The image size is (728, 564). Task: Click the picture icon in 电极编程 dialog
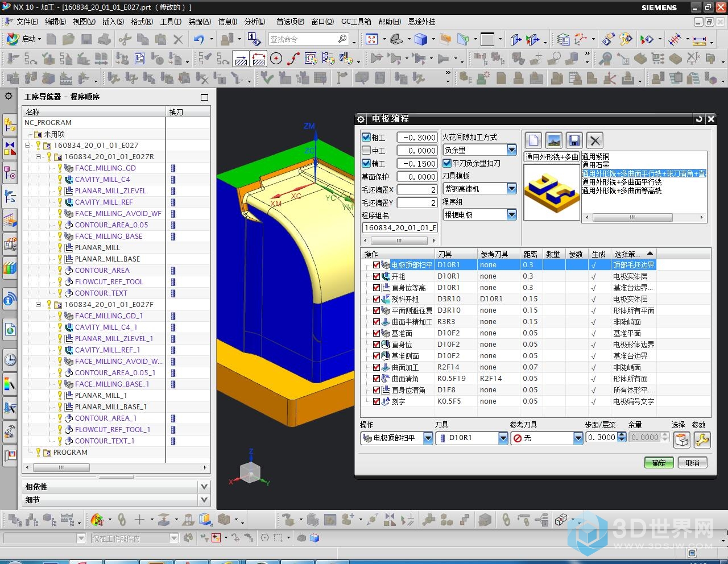point(553,140)
